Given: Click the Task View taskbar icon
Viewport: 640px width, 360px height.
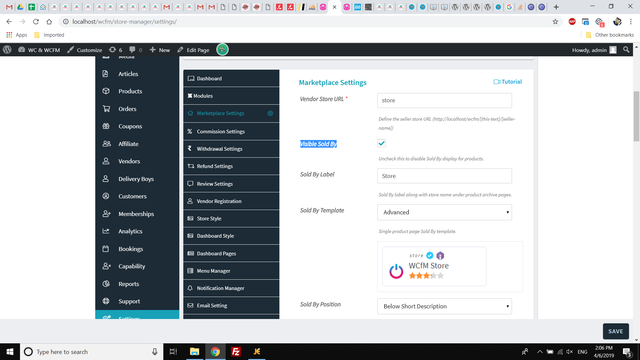Looking at the screenshot, I should pos(173,351).
